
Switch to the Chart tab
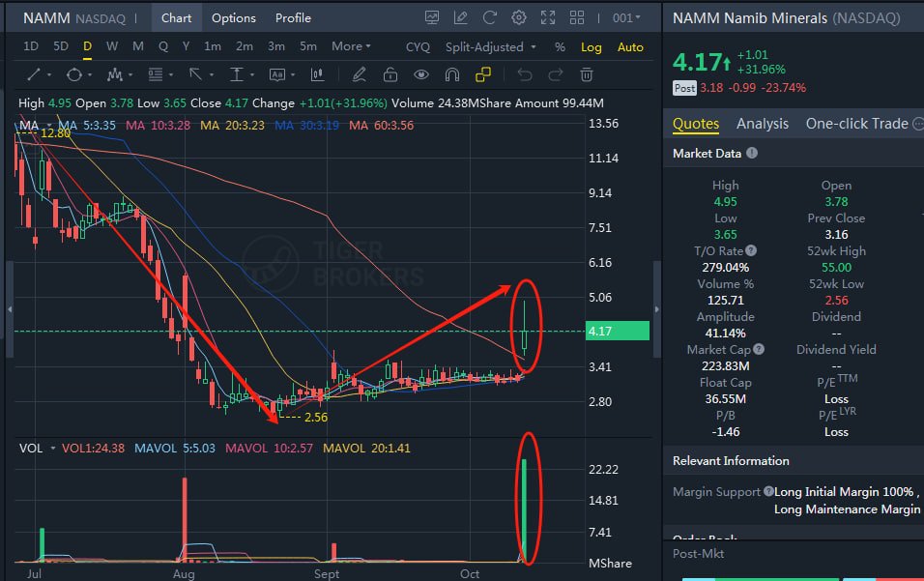pyautogui.click(x=176, y=17)
